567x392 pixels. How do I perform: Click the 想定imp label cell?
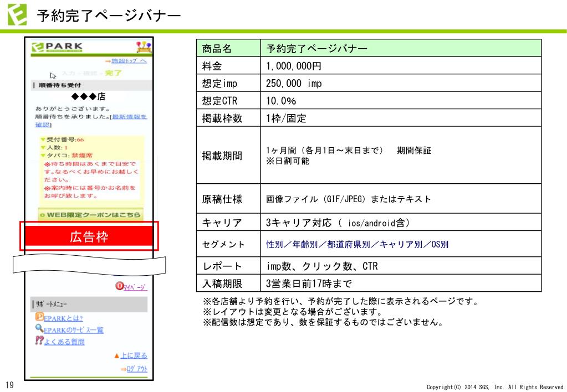click(x=228, y=83)
